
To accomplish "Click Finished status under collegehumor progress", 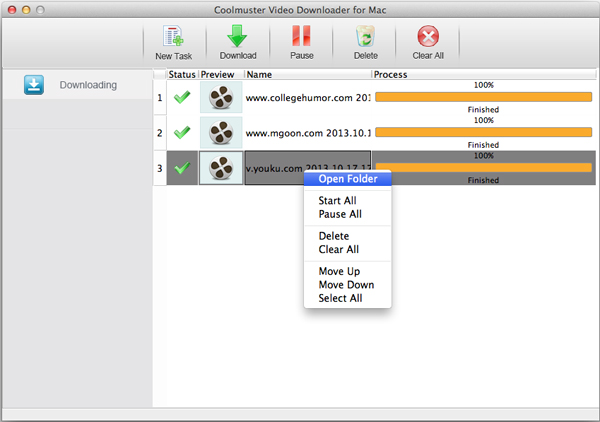I will click(x=483, y=109).
